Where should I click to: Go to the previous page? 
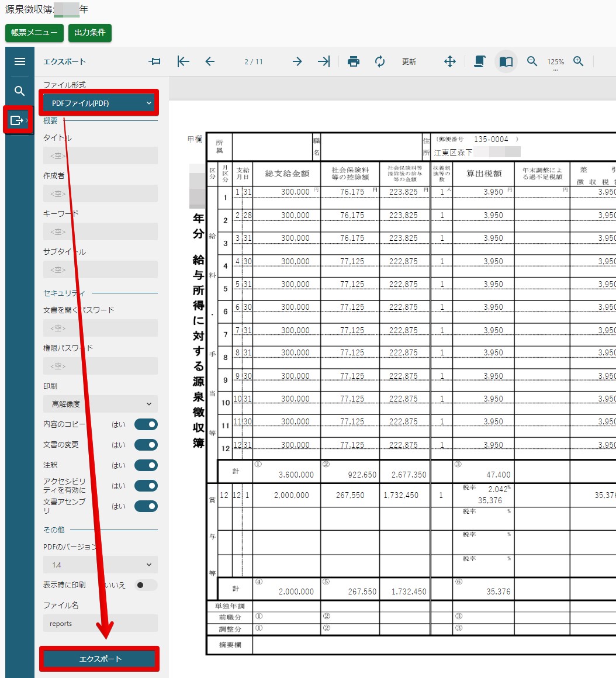[x=210, y=61]
